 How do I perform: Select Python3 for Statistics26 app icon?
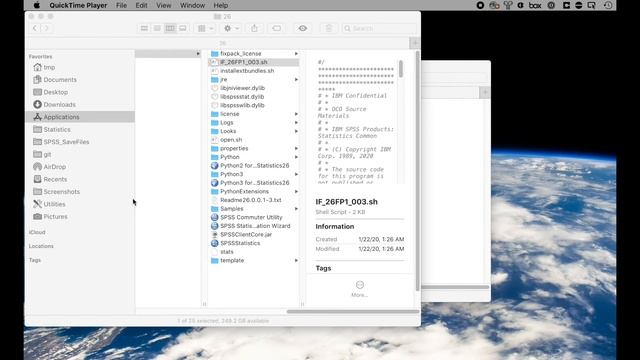click(x=214, y=183)
